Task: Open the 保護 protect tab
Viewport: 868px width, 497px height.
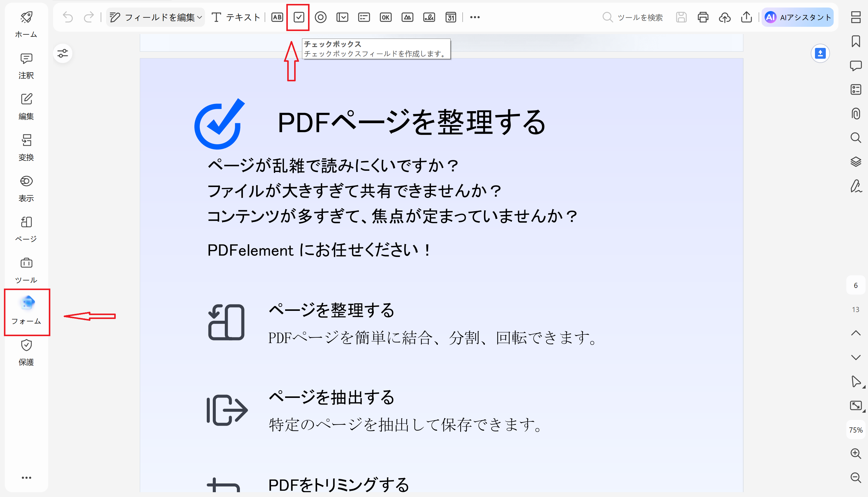Action: coord(26,352)
